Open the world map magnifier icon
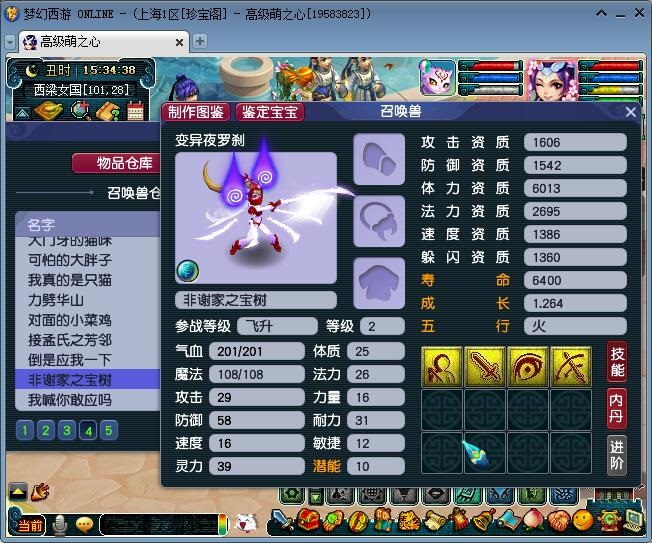 (81, 111)
